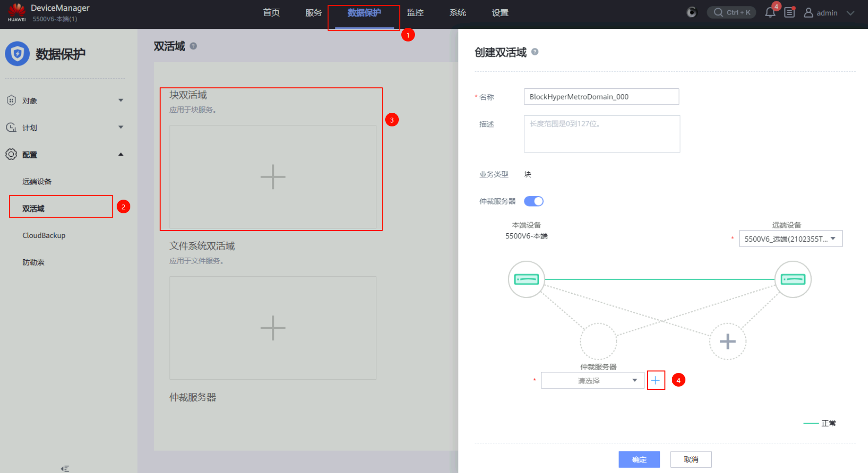Open the 远端设备 dropdown
The width and height of the screenshot is (868, 473).
790,239
